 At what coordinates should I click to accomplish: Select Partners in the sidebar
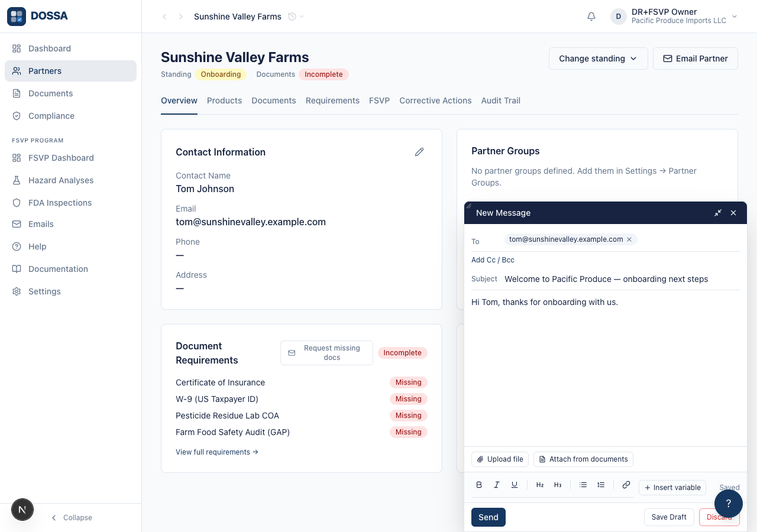[x=70, y=71]
